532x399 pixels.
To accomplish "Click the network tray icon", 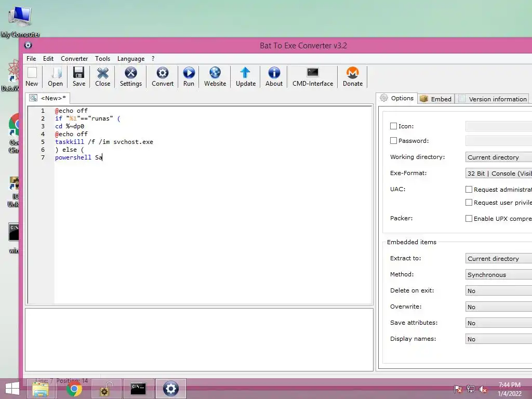I will (471, 389).
